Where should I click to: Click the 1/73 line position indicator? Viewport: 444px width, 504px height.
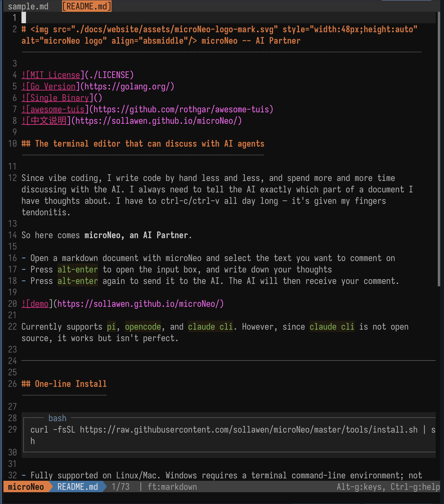coord(121,487)
